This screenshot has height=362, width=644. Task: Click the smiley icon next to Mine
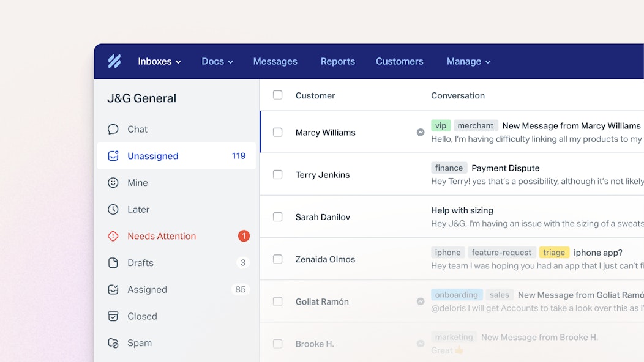tap(113, 182)
